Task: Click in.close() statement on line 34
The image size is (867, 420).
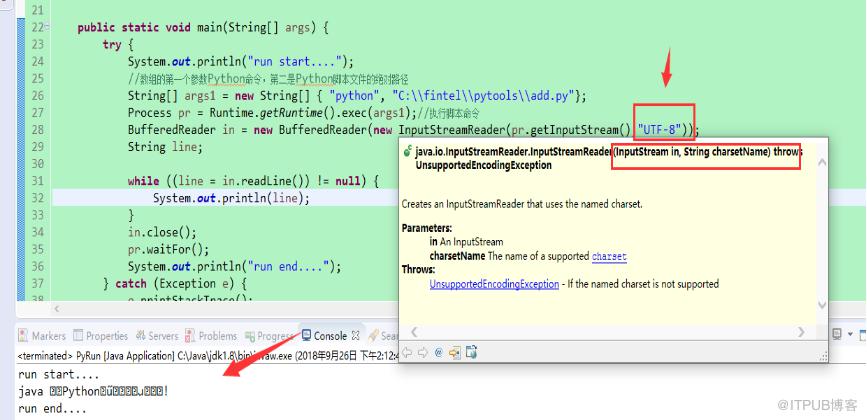Action: pyautogui.click(x=162, y=232)
